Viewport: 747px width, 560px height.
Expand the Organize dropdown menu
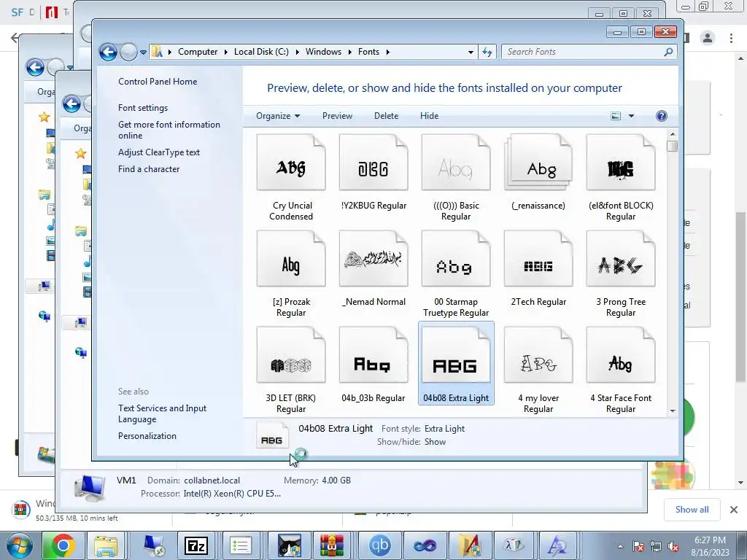coord(278,116)
